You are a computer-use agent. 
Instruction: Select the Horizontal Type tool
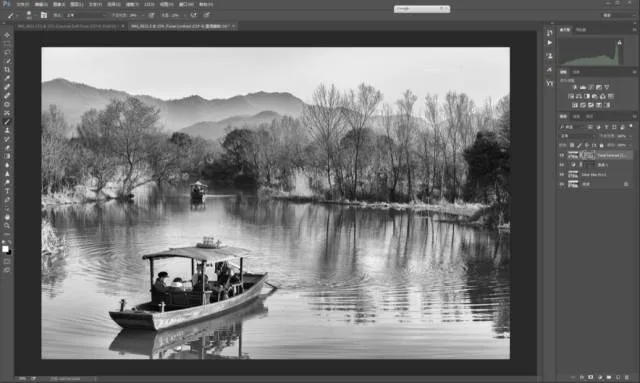tap(7, 191)
